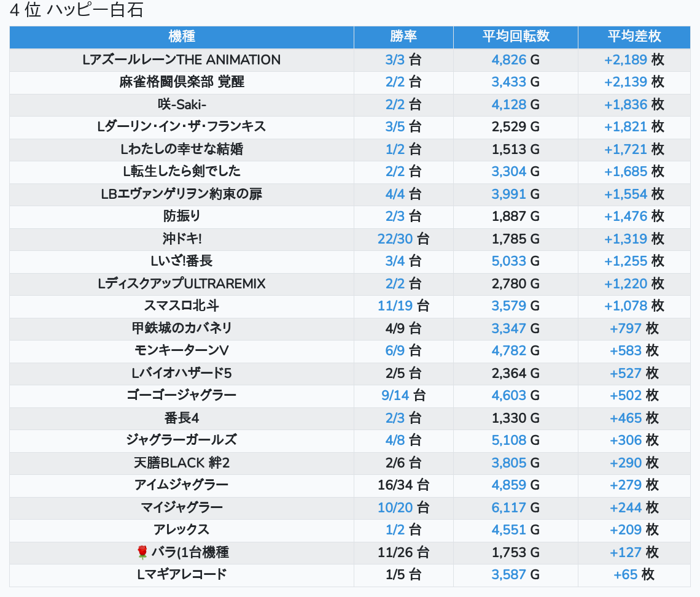This screenshot has height=597, width=700.
Task: Select the ジャグラーガールズ machine name
Action: point(182,441)
